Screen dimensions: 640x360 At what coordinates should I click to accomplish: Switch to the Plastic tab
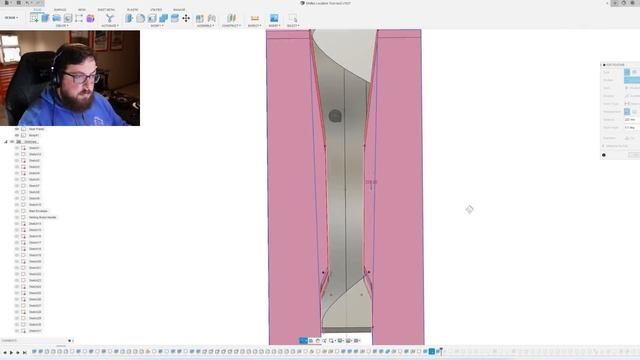[132, 10]
